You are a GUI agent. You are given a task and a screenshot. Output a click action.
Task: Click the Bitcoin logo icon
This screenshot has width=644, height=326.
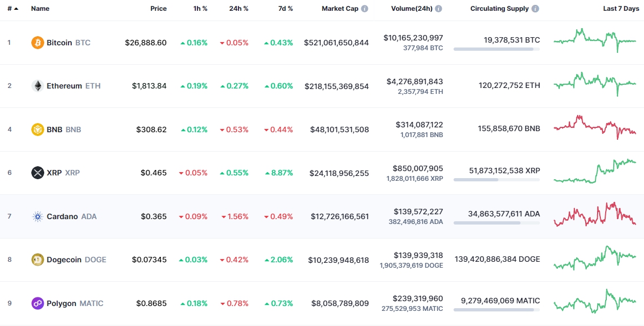(37, 43)
